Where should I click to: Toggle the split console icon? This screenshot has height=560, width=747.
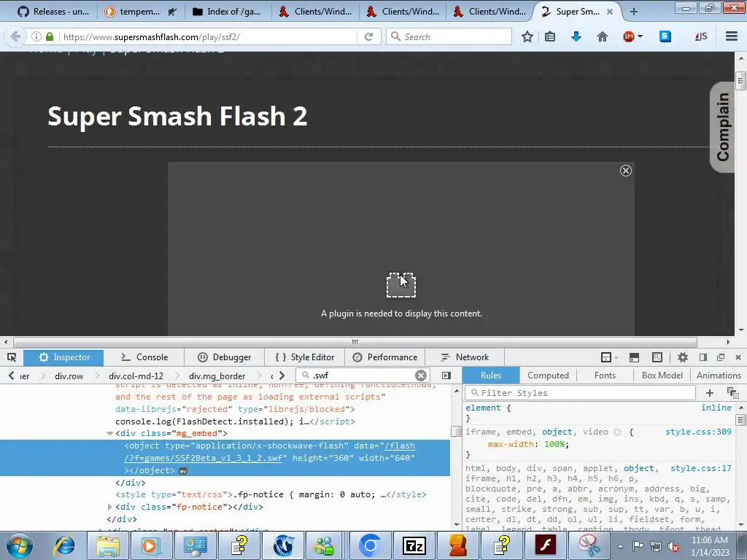[634, 357]
